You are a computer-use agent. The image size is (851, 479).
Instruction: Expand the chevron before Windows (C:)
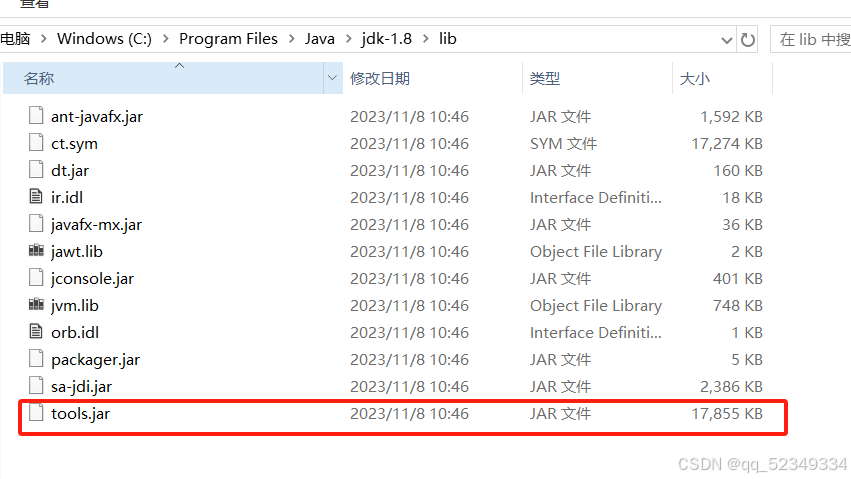44,39
